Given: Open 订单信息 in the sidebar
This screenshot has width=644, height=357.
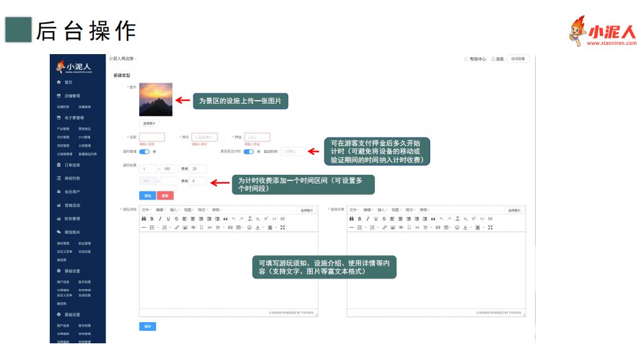Looking at the screenshot, I should [72, 165].
